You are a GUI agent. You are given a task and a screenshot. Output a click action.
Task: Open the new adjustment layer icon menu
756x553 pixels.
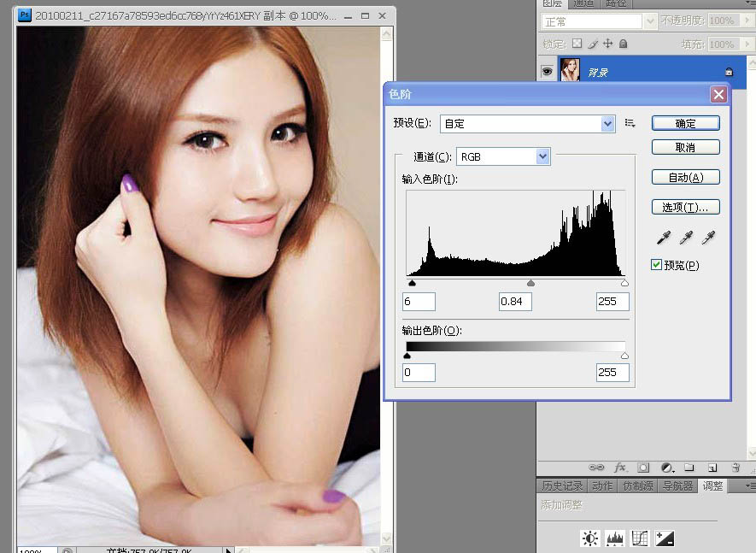pyautogui.click(x=667, y=468)
